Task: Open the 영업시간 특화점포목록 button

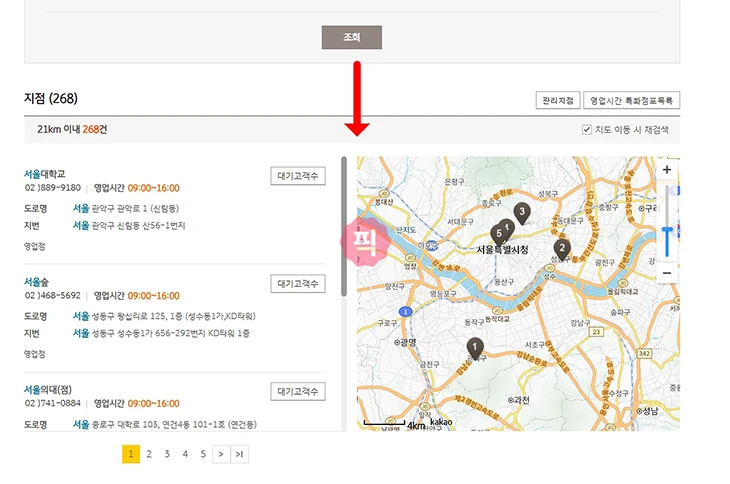Action: pyautogui.click(x=631, y=100)
